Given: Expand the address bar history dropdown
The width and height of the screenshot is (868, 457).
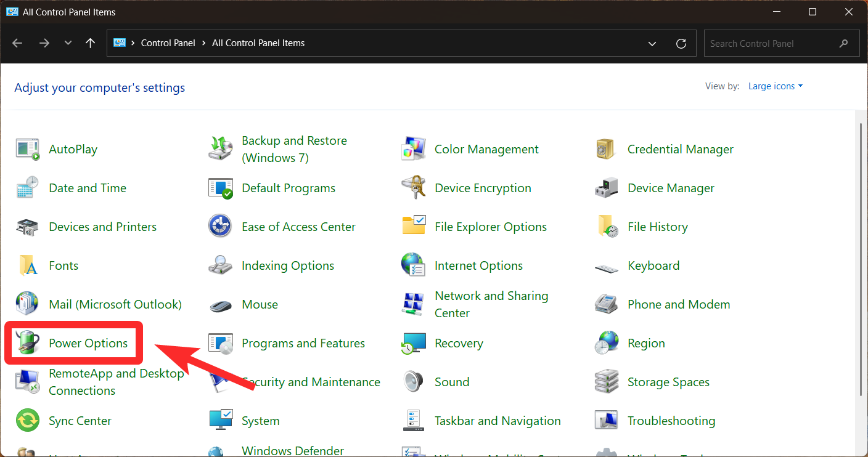Looking at the screenshot, I should pos(652,43).
